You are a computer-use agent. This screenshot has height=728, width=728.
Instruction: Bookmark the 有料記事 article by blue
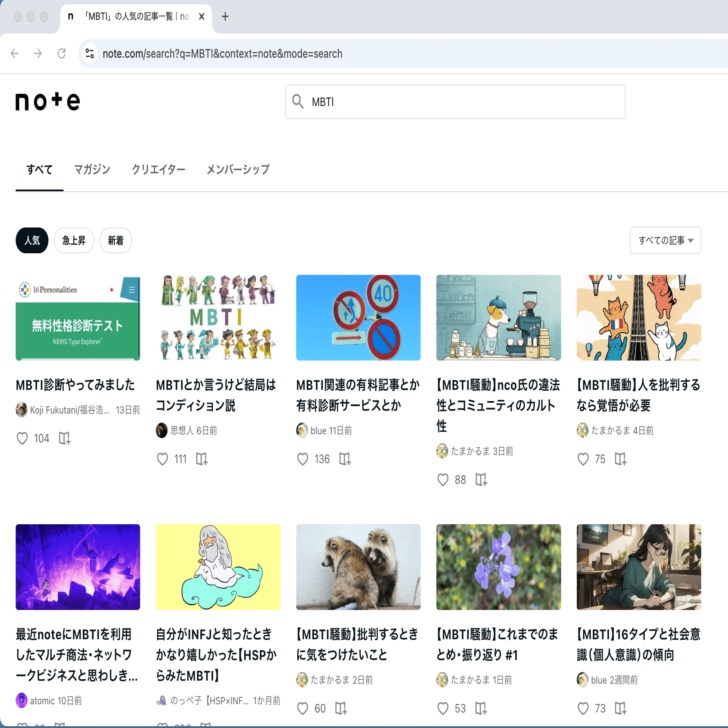(x=345, y=459)
